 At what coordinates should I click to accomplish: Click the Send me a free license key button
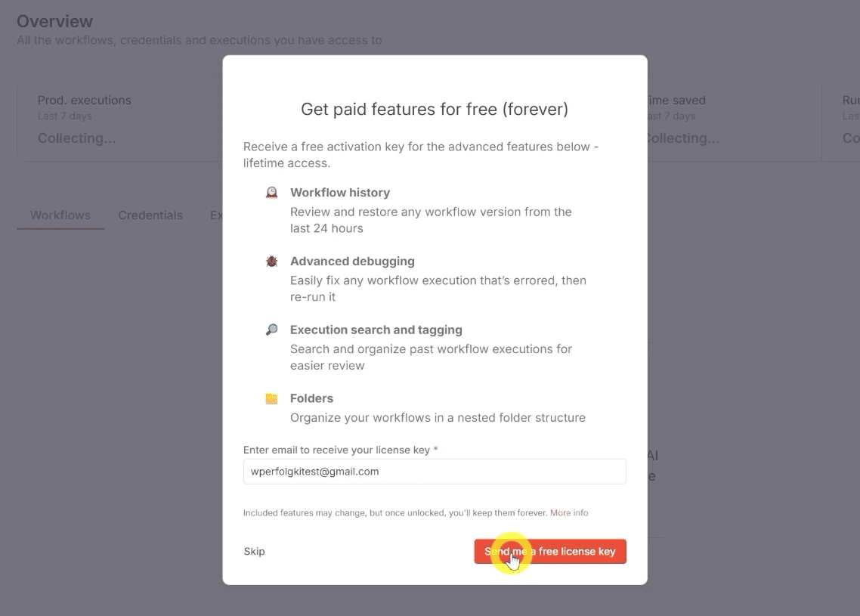point(549,551)
